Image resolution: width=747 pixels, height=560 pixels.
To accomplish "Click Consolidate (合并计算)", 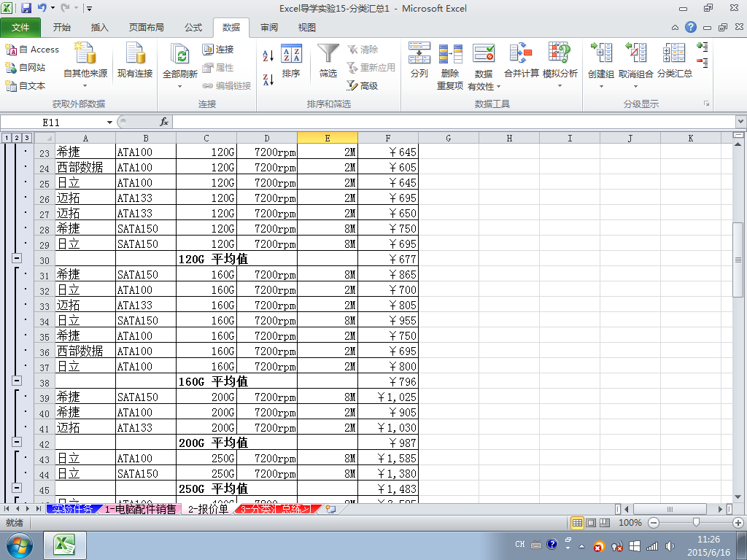I will click(521, 60).
